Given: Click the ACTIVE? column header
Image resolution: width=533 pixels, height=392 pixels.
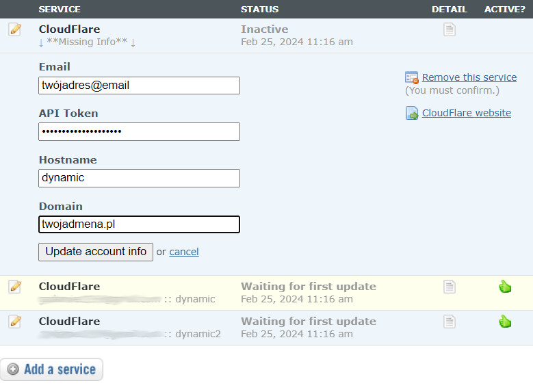Looking at the screenshot, I should click(505, 9).
